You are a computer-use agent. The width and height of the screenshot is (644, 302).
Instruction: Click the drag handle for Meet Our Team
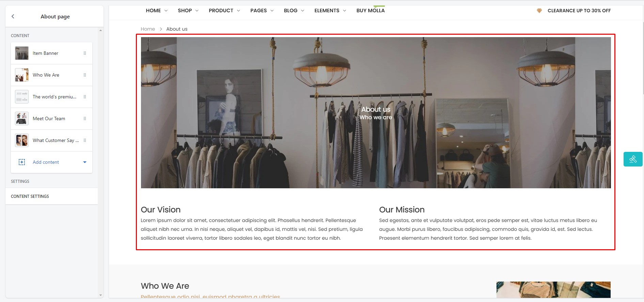click(x=85, y=118)
